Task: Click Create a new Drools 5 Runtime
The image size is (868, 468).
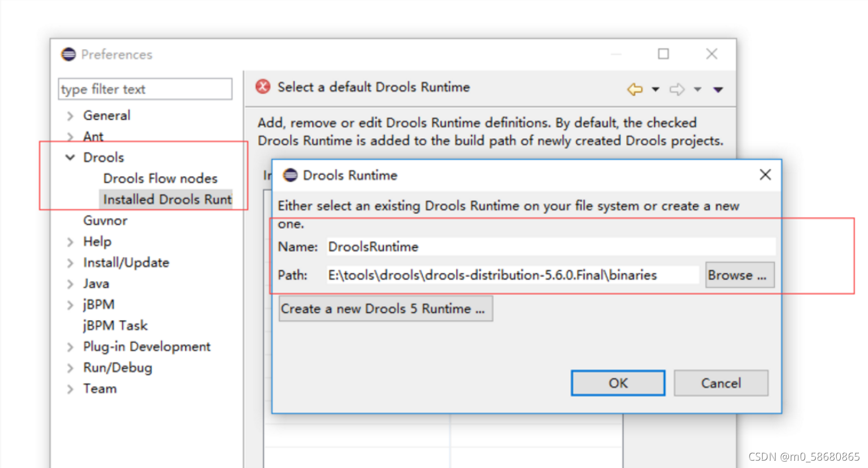Action: [386, 309]
